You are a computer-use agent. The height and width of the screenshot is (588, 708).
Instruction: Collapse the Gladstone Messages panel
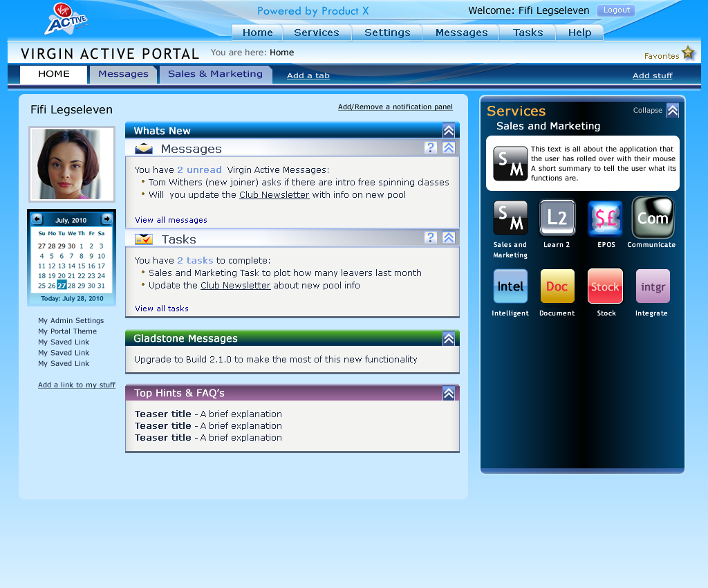point(448,339)
